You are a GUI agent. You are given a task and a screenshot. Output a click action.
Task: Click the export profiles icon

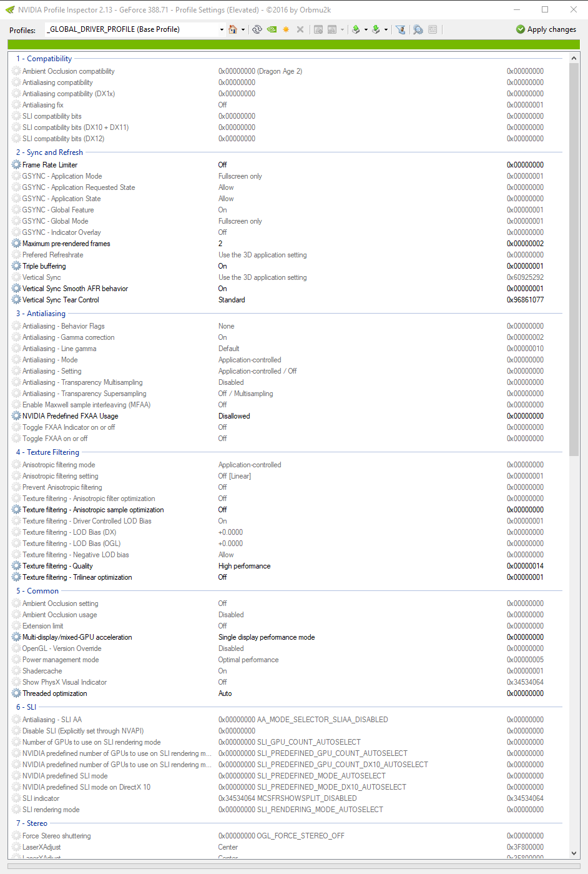[356, 29]
